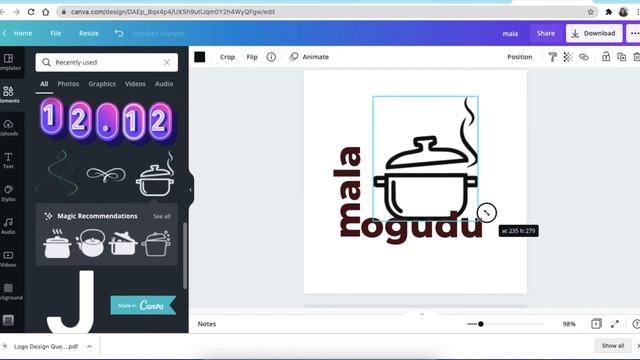Select the ogudu text on canvas
Image resolution: width=640 pixels, height=360 pixels.
click(x=421, y=227)
